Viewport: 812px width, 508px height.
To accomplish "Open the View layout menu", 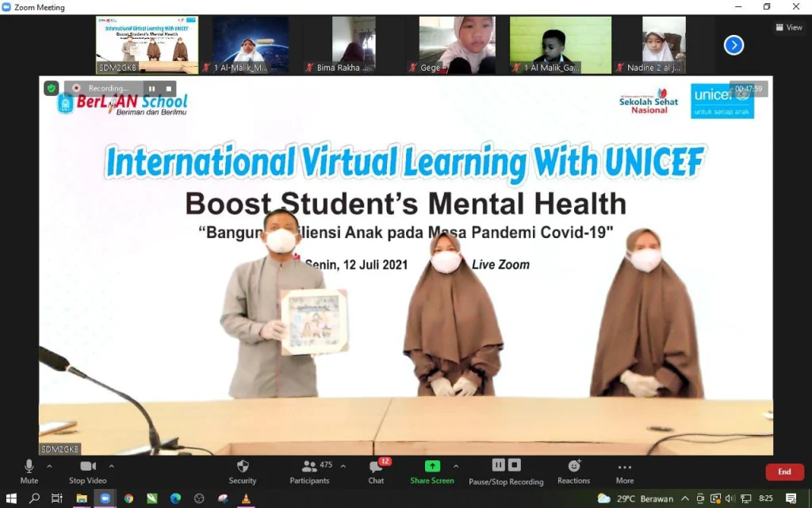I will [x=788, y=27].
